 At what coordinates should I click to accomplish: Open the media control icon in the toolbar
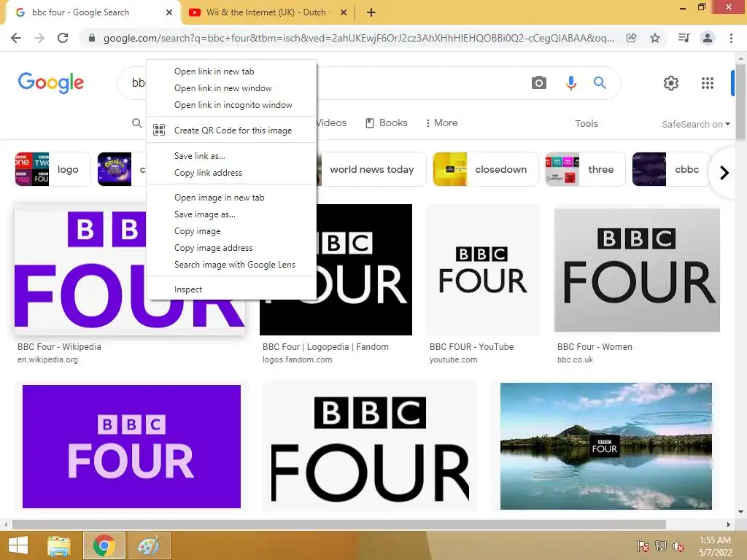pyautogui.click(x=684, y=38)
